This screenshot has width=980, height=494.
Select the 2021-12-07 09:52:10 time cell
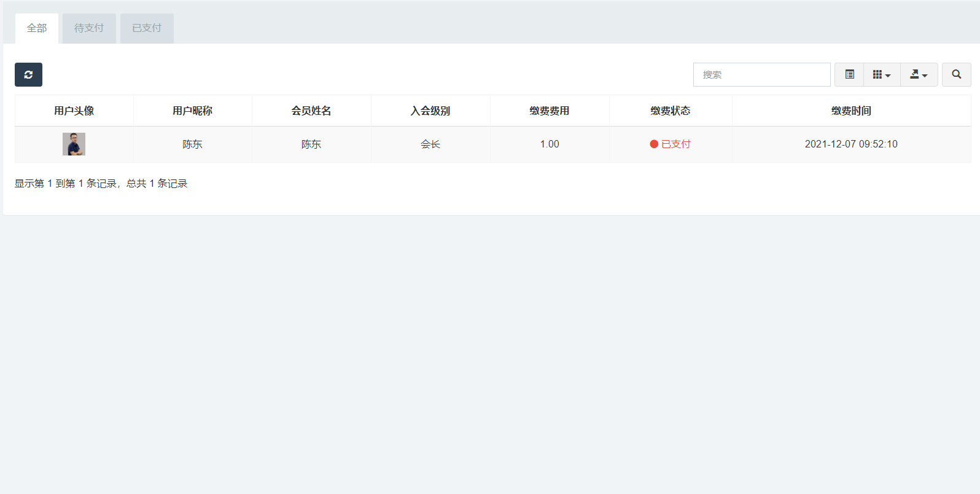click(852, 144)
